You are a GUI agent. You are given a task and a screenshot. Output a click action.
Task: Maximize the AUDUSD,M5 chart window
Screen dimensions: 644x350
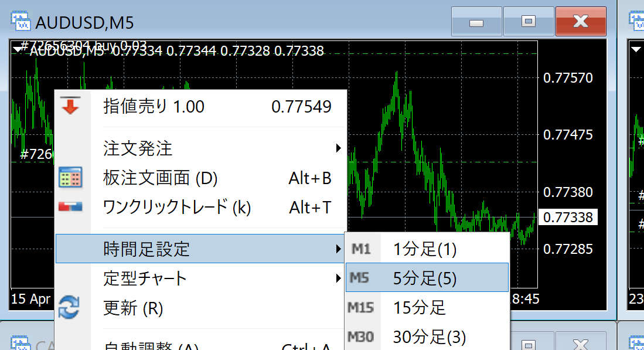[529, 22]
